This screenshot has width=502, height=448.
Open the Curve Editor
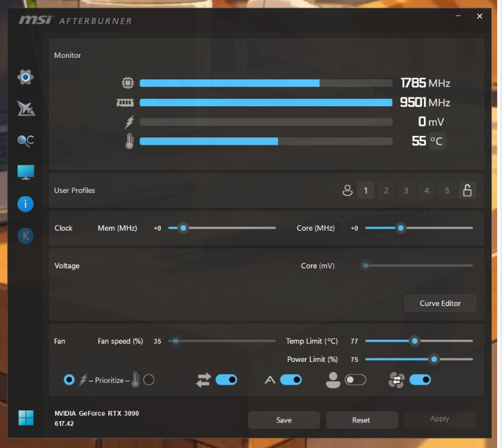[440, 303]
